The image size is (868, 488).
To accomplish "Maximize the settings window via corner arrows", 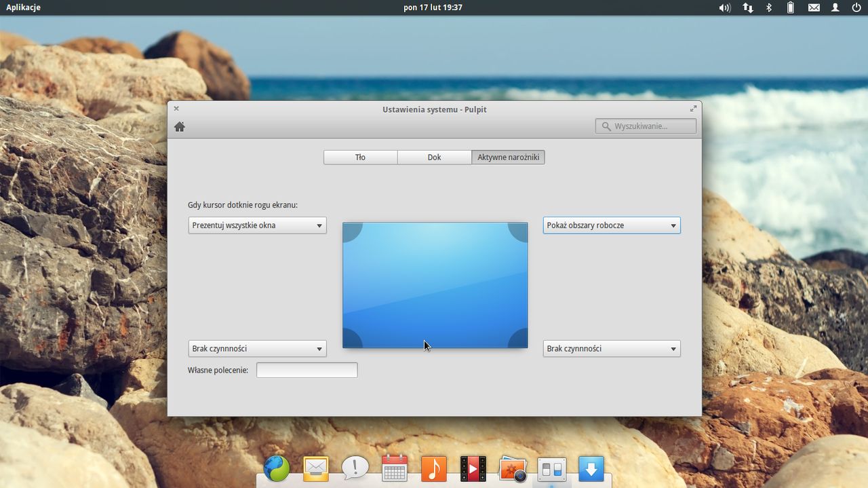I will [x=693, y=109].
